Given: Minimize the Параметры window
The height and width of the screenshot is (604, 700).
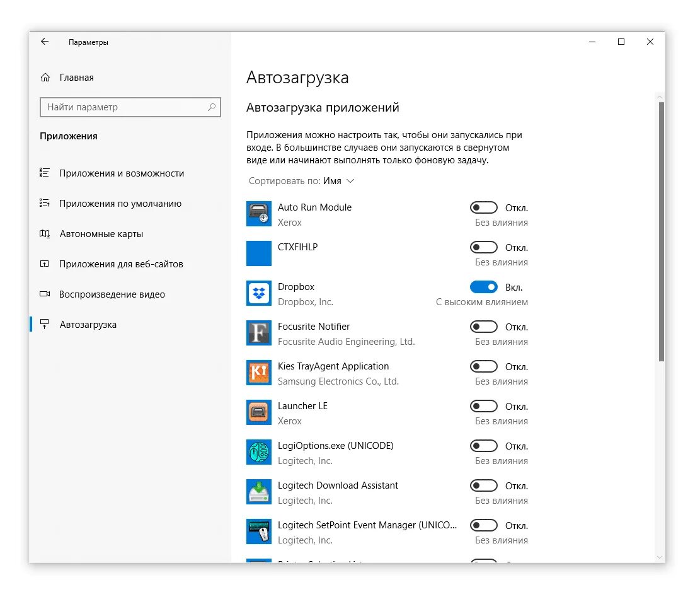Looking at the screenshot, I should point(592,42).
